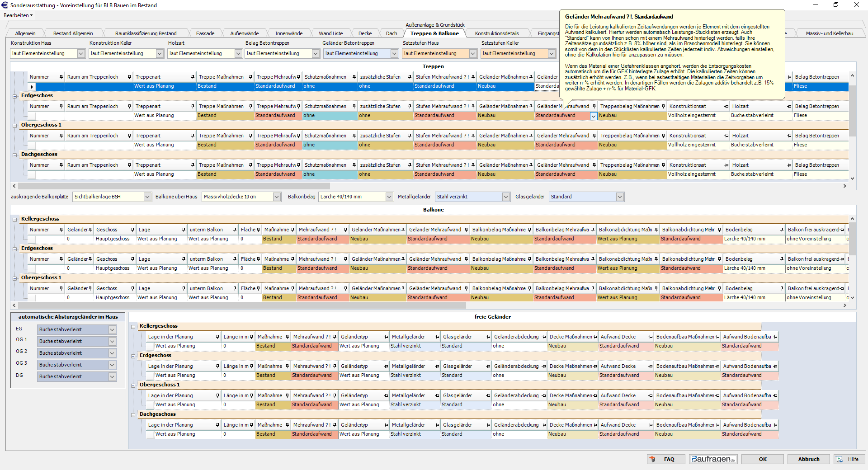Pin Holzart column in Treppen Obergeschoss 1 header
This screenshot has width=868, height=470.
(789, 136)
